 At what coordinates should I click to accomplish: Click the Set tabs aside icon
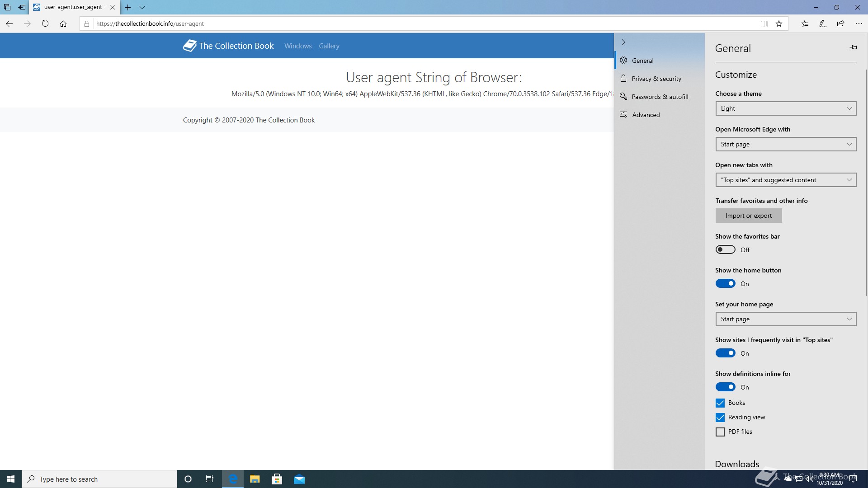(x=22, y=7)
